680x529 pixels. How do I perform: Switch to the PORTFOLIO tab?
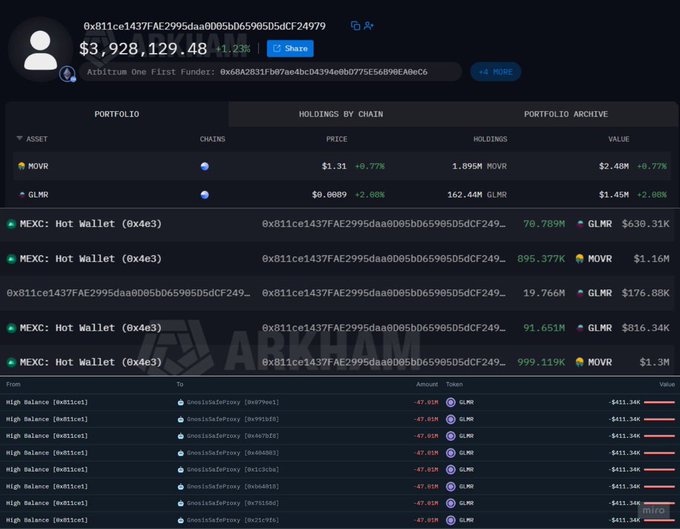117,114
